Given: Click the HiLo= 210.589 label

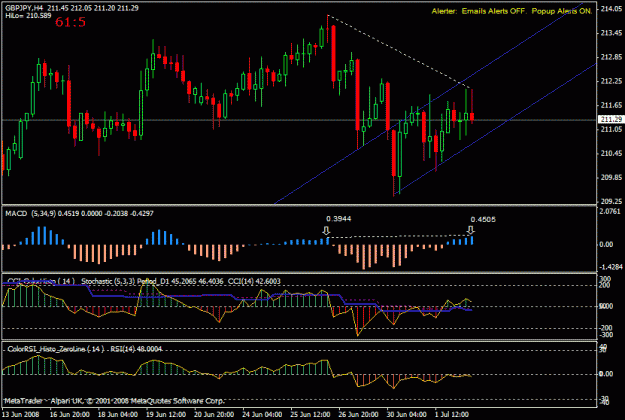Looking at the screenshot, I should click(28, 16).
